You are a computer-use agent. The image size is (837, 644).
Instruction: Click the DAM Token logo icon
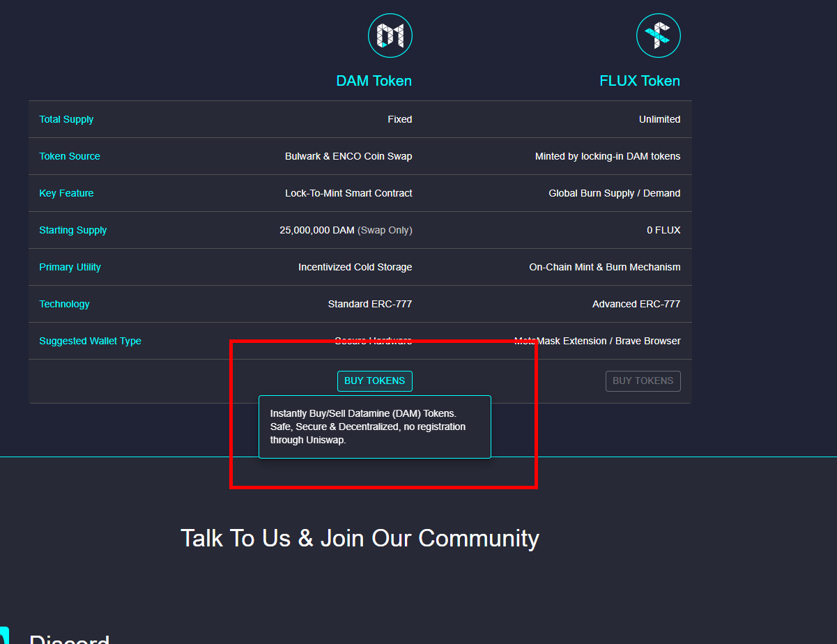tap(390, 36)
